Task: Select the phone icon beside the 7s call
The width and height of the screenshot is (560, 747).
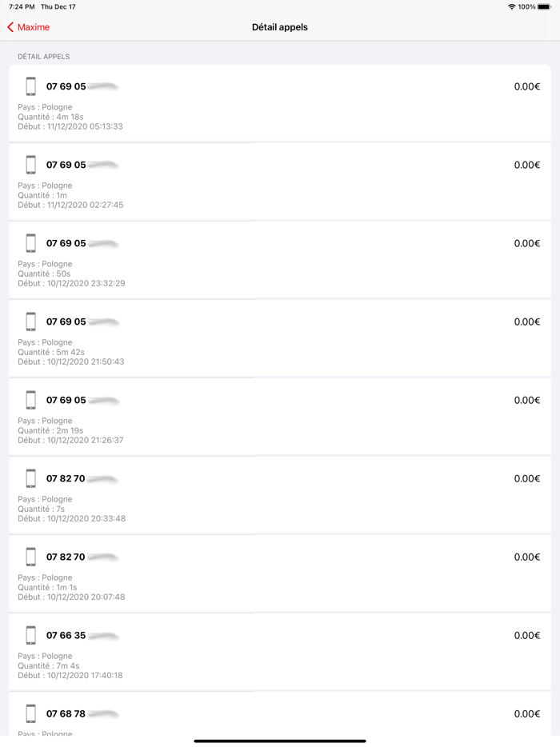Action: point(30,477)
